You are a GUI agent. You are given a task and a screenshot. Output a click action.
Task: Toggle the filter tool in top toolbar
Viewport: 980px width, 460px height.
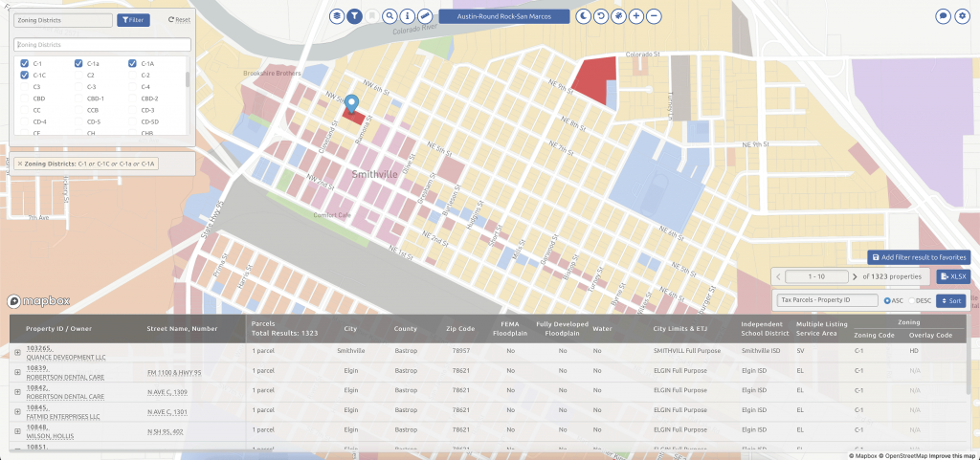coord(354,16)
